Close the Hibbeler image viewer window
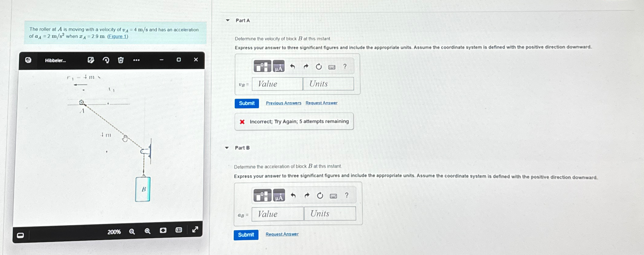 tap(196, 60)
